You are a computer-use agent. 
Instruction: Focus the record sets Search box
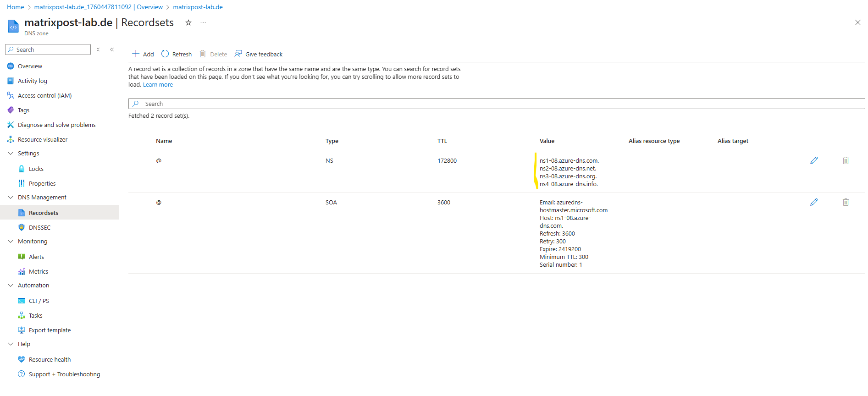point(497,104)
